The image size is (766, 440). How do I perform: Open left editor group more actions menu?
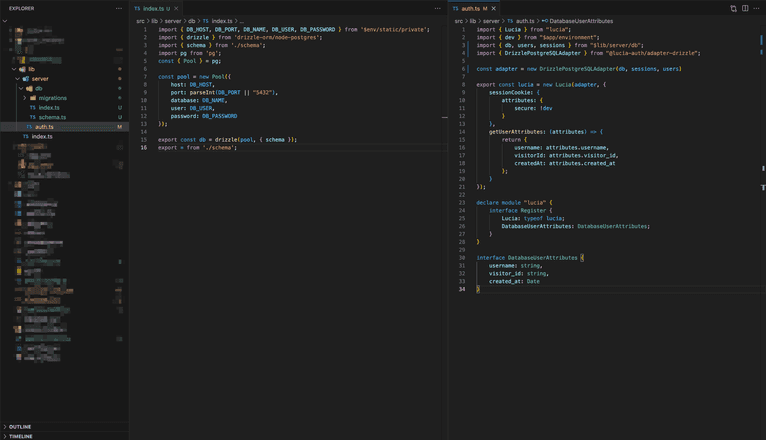(x=438, y=8)
